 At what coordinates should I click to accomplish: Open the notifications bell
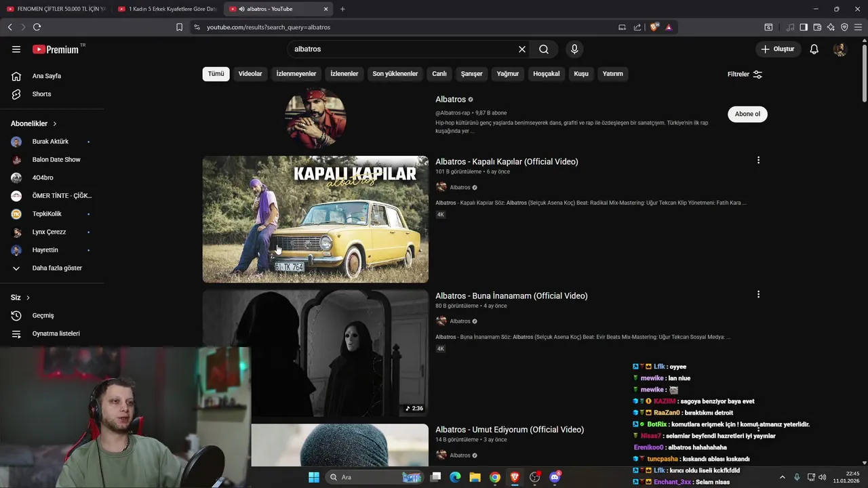[x=814, y=49]
